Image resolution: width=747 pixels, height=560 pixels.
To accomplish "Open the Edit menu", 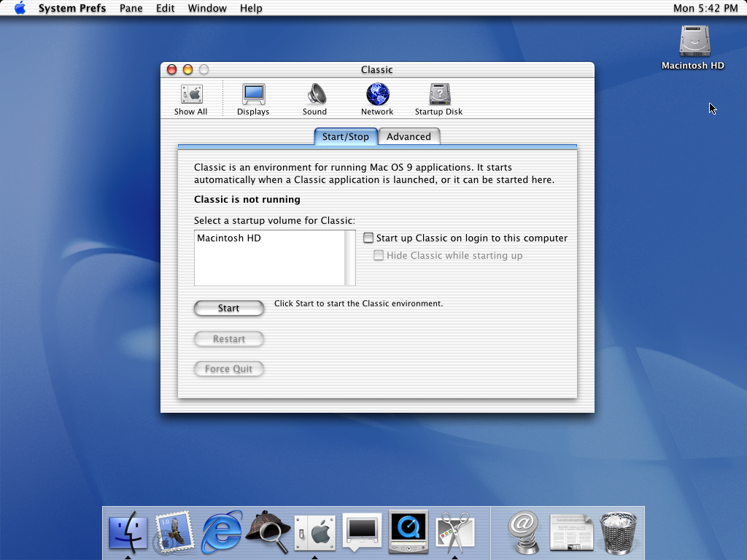I will pyautogui.click(x=166, y=8).
